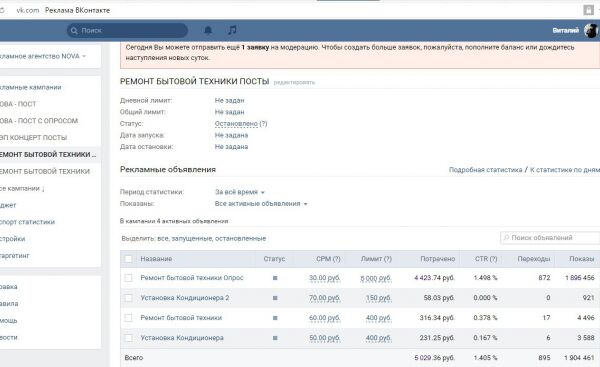Click the Настройки item in the sidebar
600x367 pixels.
[13, 239]
